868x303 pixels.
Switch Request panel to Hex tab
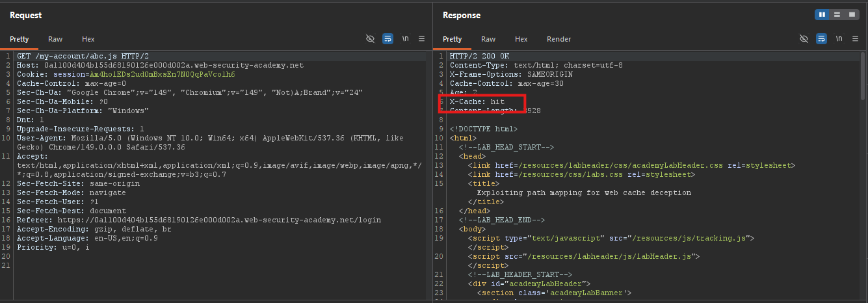click(88, 39)
